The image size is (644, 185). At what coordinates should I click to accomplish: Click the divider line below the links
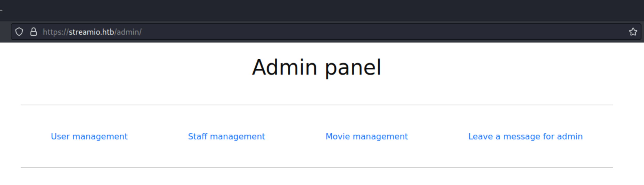[x=317, y=168]
